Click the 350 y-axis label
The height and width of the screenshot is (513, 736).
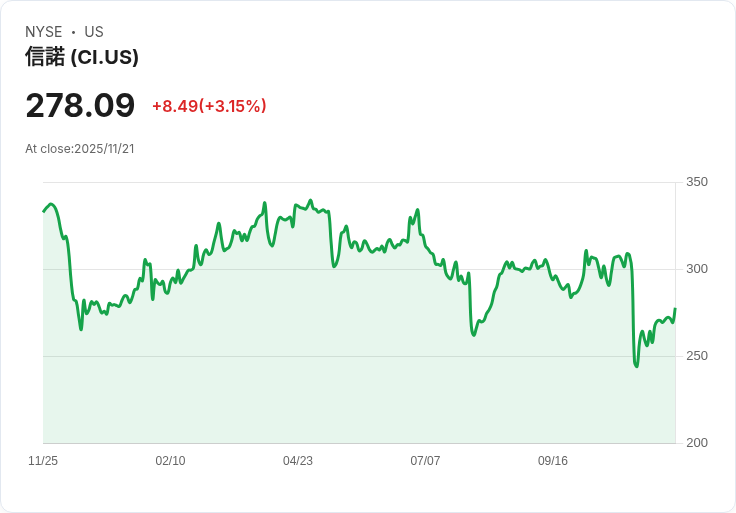click(x=696, y=182)
